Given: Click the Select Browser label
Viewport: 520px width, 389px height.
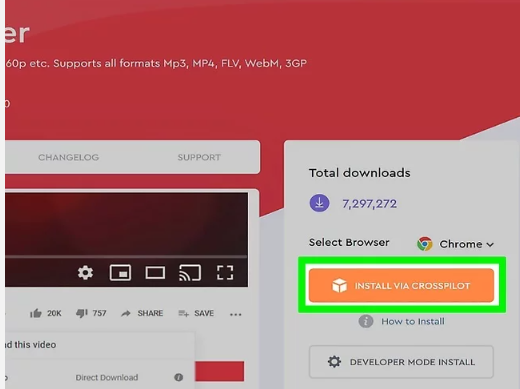Looking at the screenshot, I should [349, 242].
